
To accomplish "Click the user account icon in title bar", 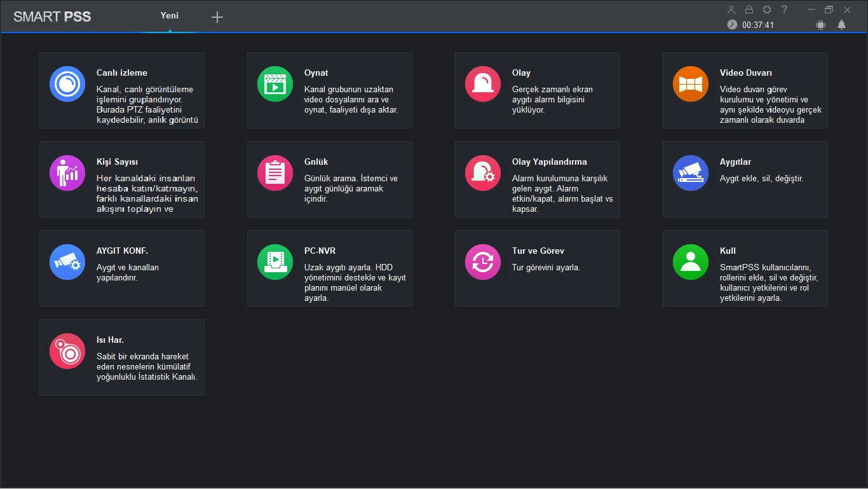I will click(731, 10).
